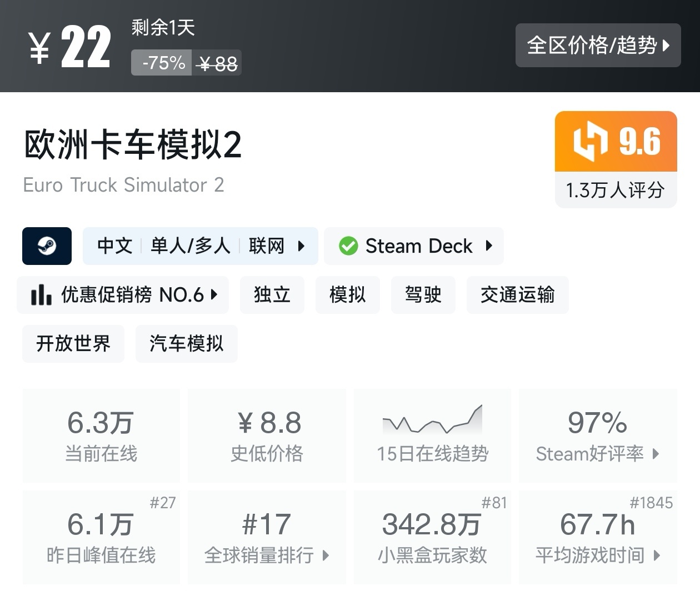The height and width of the screenshot is (591, 700).
Task: Click the ¥ currency symbol beside 22
Action: click(40, 48)
